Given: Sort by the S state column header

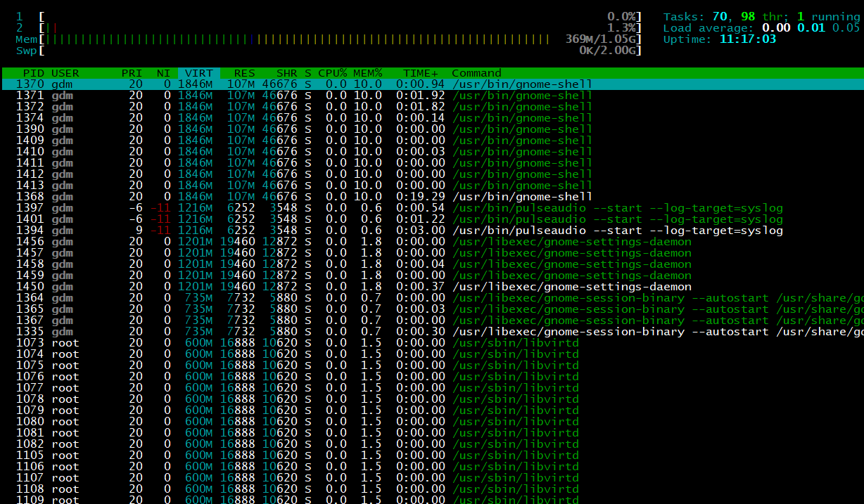Looking at the screenshot, I should click(306, 72).
